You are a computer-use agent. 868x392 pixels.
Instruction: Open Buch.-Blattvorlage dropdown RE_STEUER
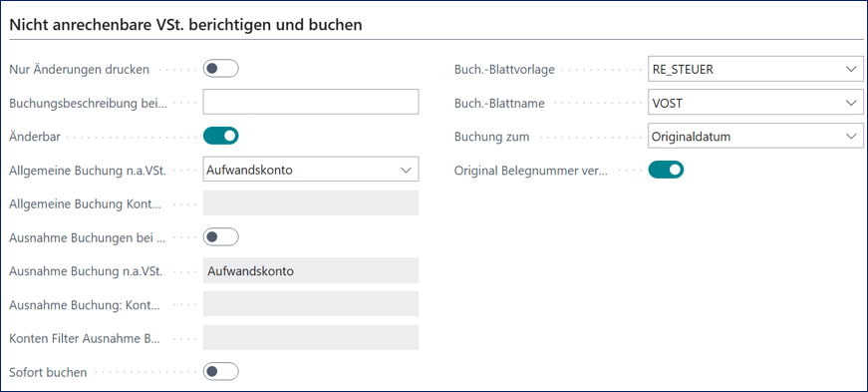[755, 69]
